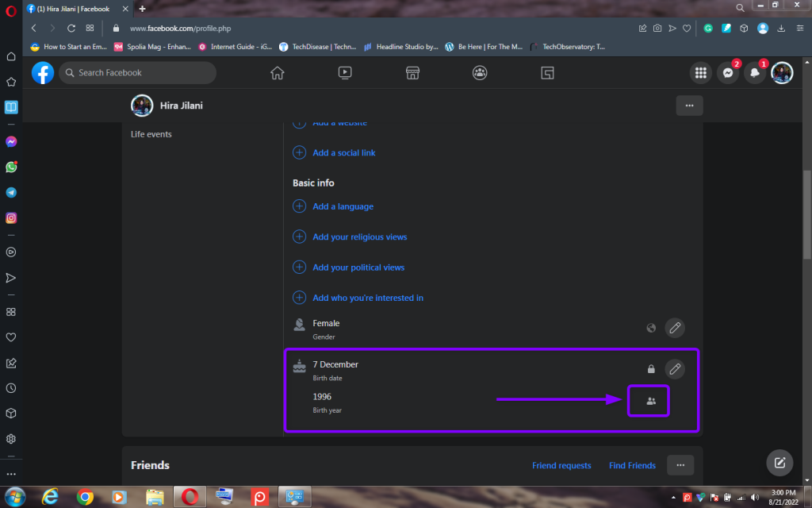The height and width of the screenshot is (508, 812).
Task: Open Facebook Groups icon
Action: [x=480, y=73]
